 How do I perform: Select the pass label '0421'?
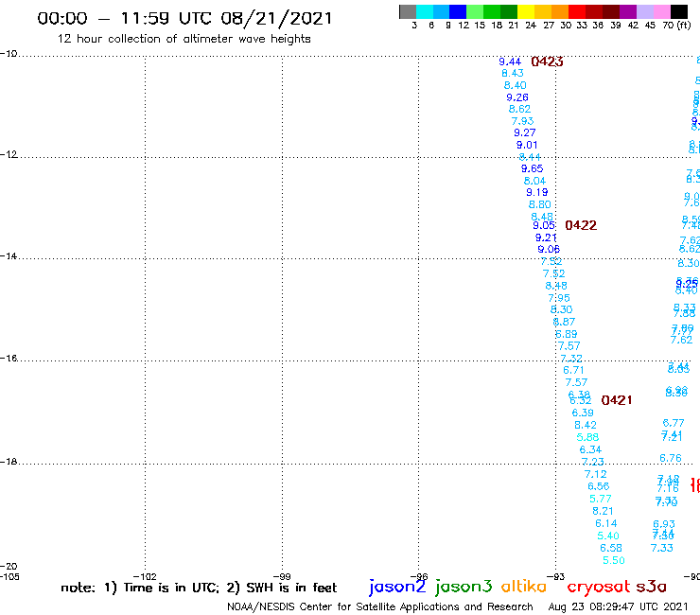coord(617,400)
